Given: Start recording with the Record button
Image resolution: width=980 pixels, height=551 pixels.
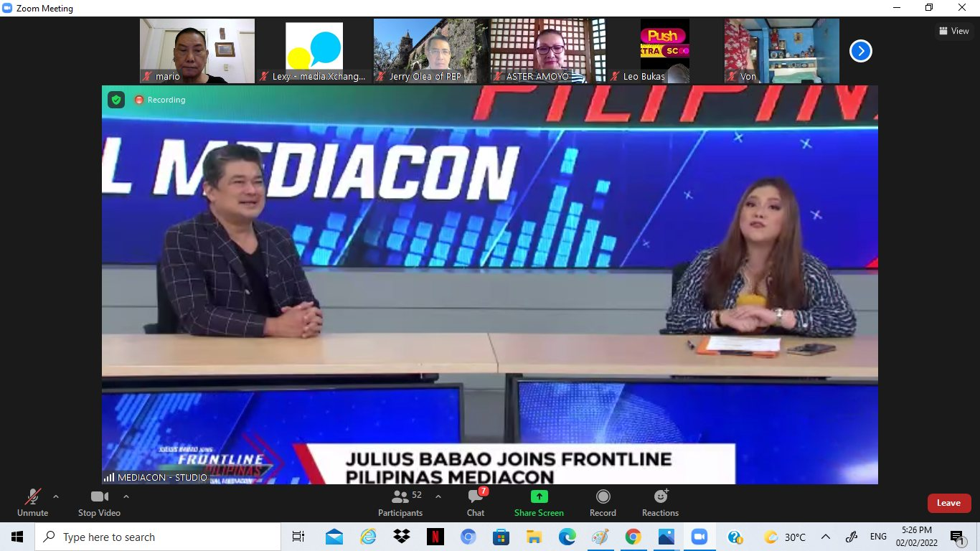Looking at the screenshot, I should pos(603,502).
